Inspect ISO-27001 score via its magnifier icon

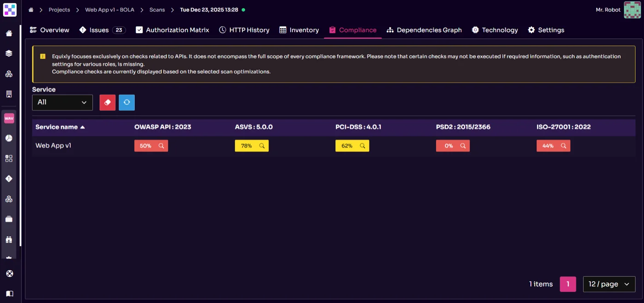[563, 146]
